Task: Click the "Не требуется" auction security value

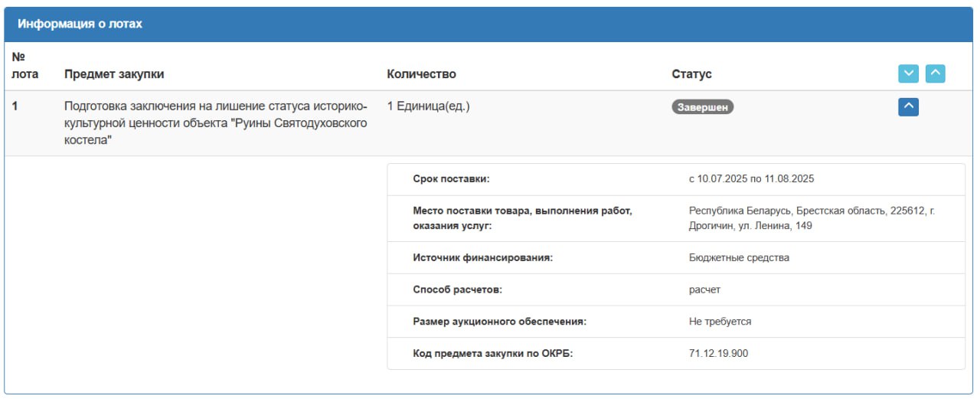Action: point(720,322)
